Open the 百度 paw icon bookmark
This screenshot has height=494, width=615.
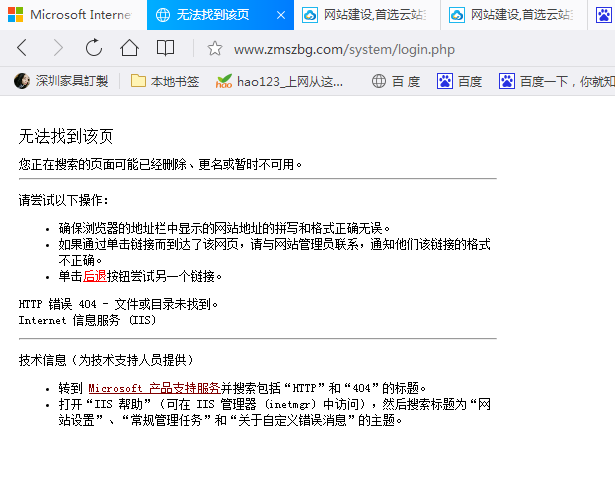click(x=459, y=81)
